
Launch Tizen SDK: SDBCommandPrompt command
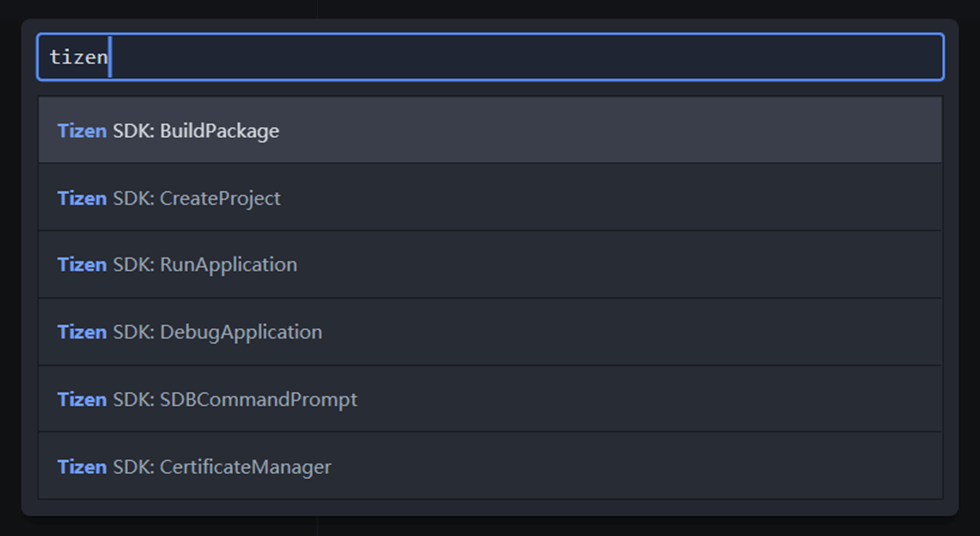tap(490, 399)
